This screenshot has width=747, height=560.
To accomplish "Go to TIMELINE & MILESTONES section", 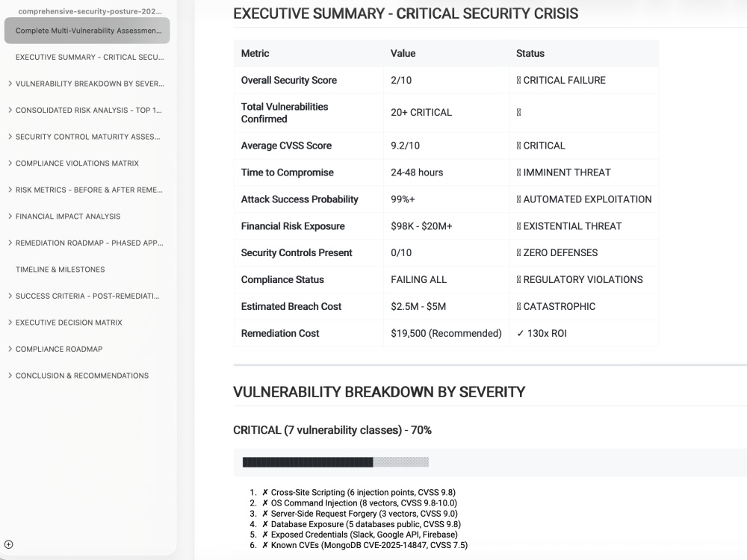I will coord(60,270).
